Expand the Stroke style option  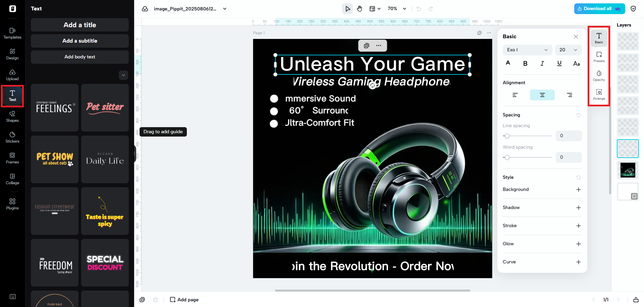(x=579, y=226)
